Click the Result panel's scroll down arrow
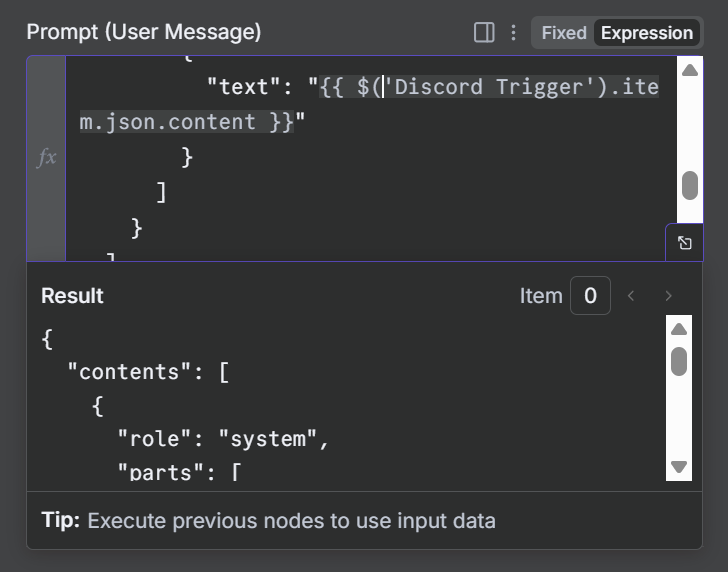Screen dimensions: 728x572 tap(679, 466)
